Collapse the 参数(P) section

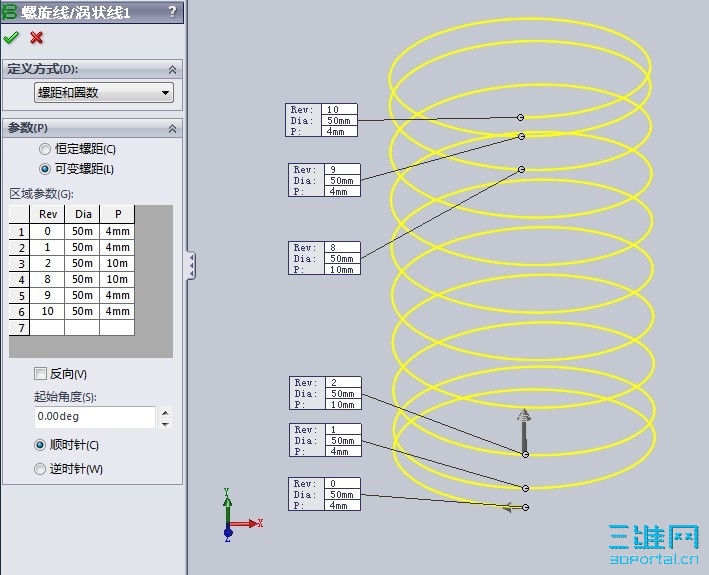(172, 129)
